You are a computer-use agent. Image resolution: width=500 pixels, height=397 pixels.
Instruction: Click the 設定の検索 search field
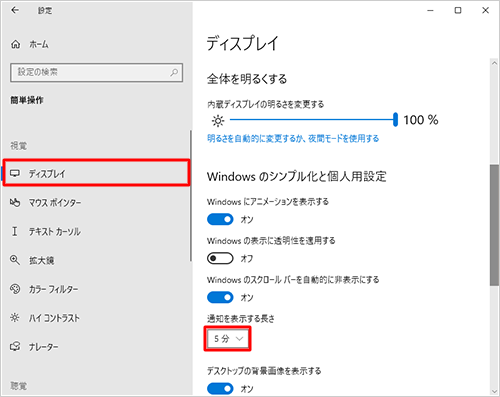click(97, 72)
